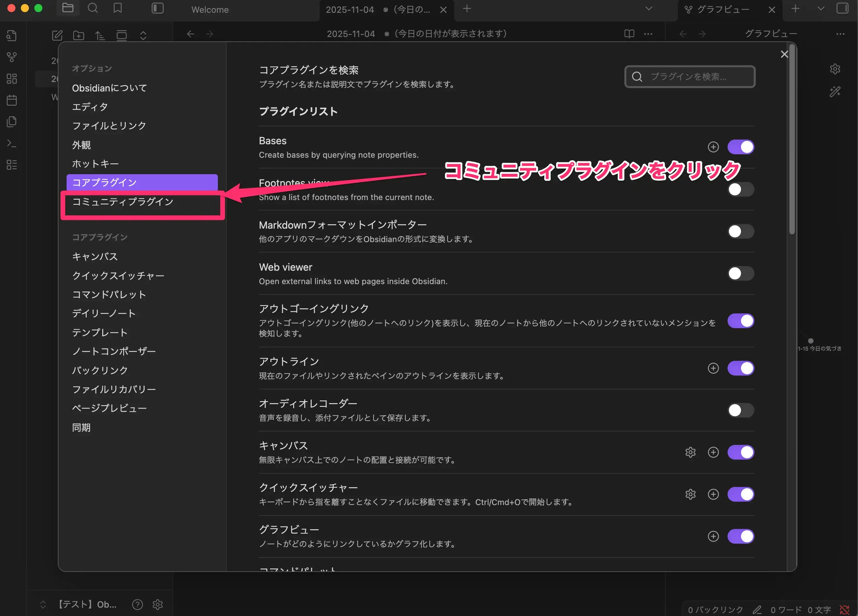
Task: Enable the Web viewer toggle
Action: pos(741,273)
